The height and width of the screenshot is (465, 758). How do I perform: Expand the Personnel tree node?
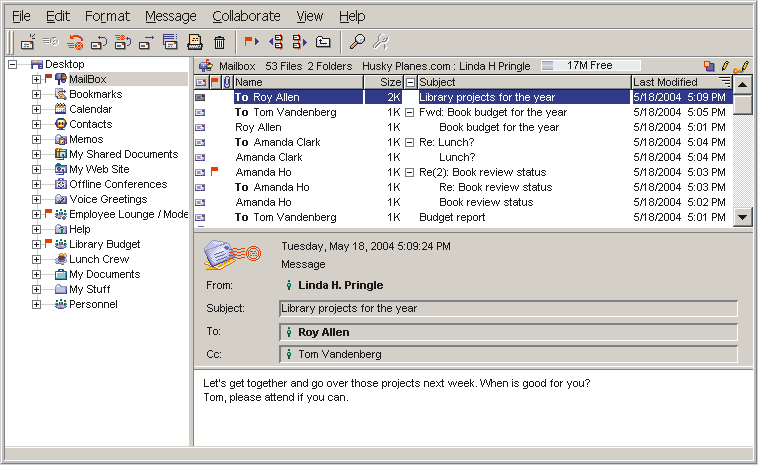36,304
